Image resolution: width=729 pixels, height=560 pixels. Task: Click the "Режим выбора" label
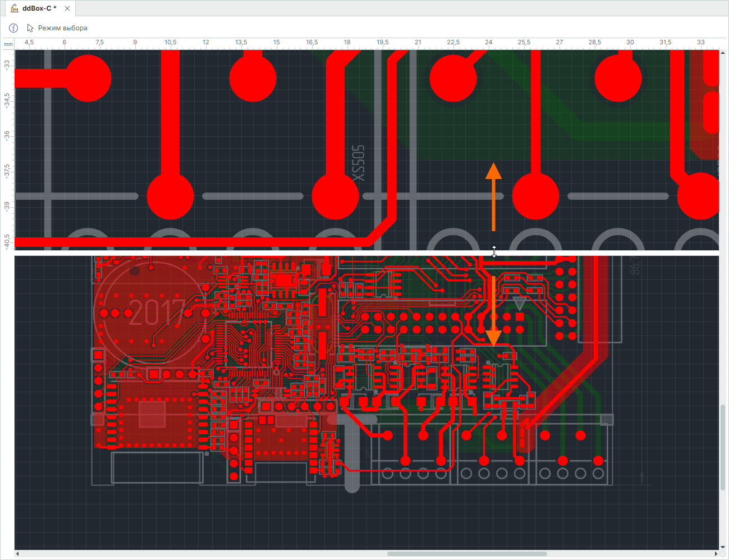63,28
